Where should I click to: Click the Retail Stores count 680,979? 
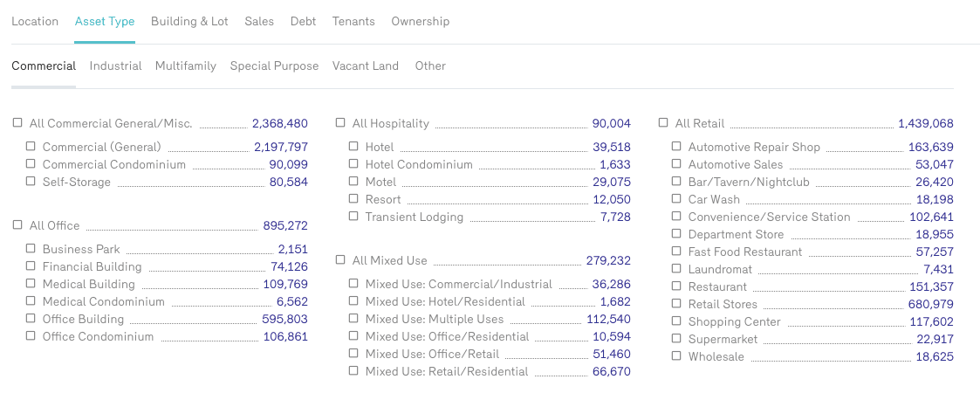[x=930, y=304]
